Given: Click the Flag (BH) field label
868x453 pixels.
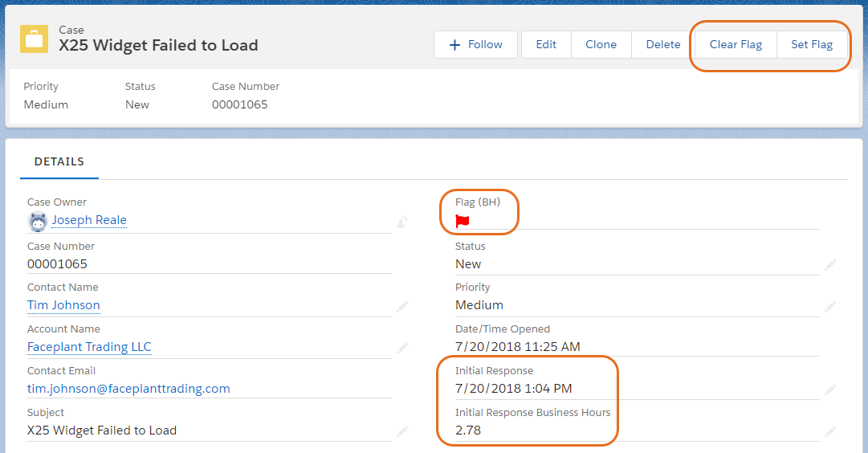Looking at the screenshot, I should point(478,202).
